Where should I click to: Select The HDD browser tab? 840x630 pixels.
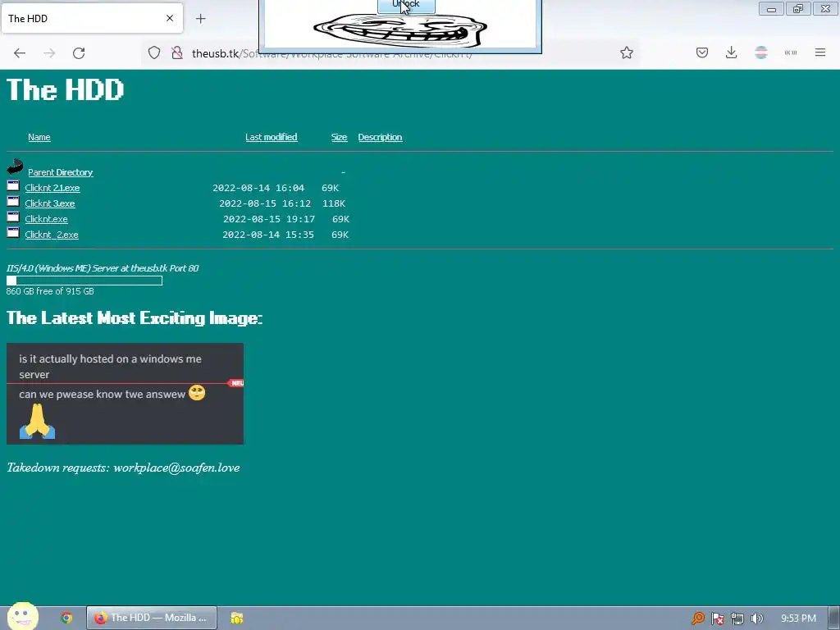coord(92,18)
